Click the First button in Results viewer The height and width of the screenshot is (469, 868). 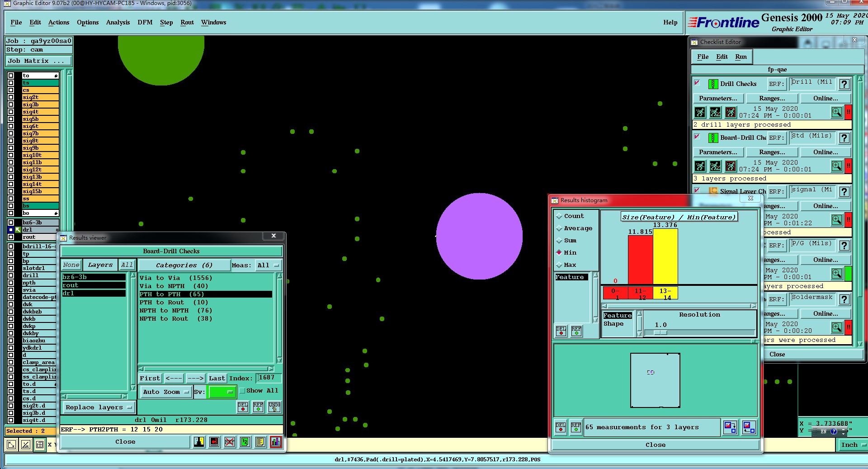click(150, 378)
